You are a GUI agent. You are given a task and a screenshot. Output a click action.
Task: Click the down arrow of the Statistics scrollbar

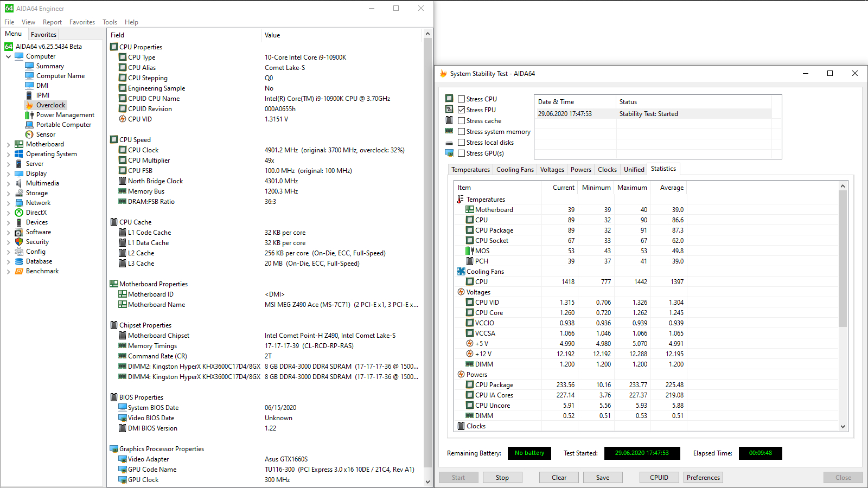(x=843, y=427)
